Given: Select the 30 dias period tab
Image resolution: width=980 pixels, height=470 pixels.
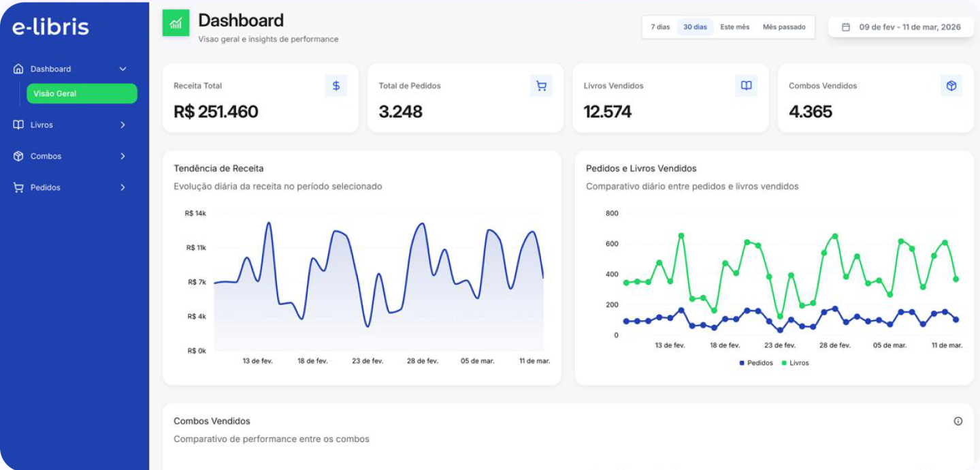Looking at the screenshot, I should 695,27.
